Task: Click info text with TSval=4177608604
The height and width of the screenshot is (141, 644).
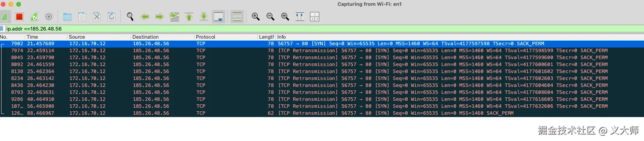Action: [443, 92]
